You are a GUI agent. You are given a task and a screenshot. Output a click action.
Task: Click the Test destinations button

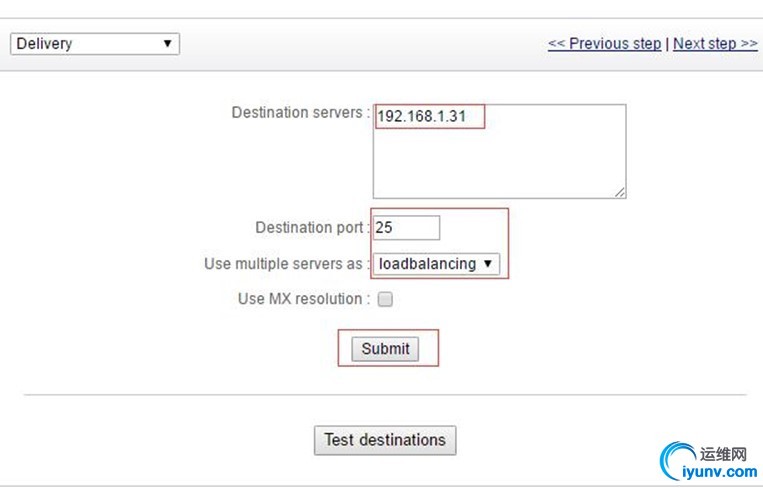coord(385,440)
